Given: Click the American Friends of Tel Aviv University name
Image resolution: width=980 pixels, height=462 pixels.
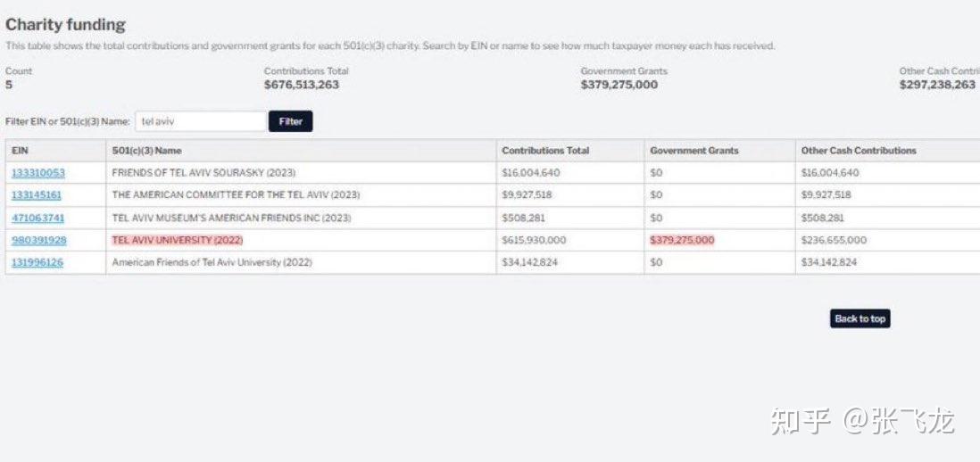Looking at the screenshot, I should [212, 263].
